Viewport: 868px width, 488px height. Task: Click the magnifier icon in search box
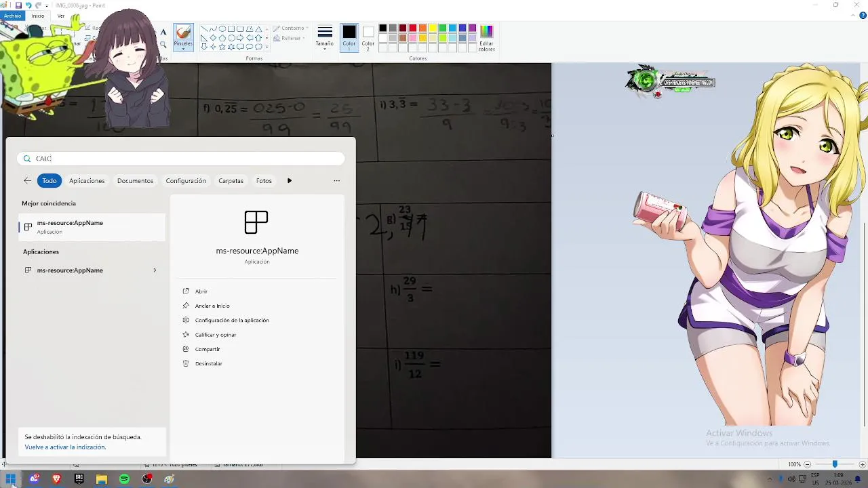(x=27, y=159)
